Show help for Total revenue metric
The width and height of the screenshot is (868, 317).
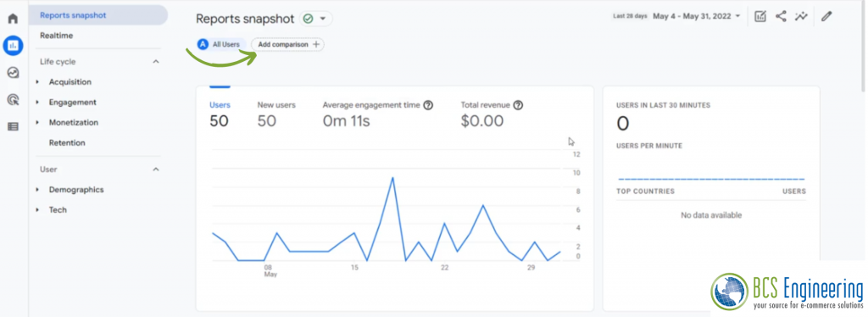[x=518, y=105]
